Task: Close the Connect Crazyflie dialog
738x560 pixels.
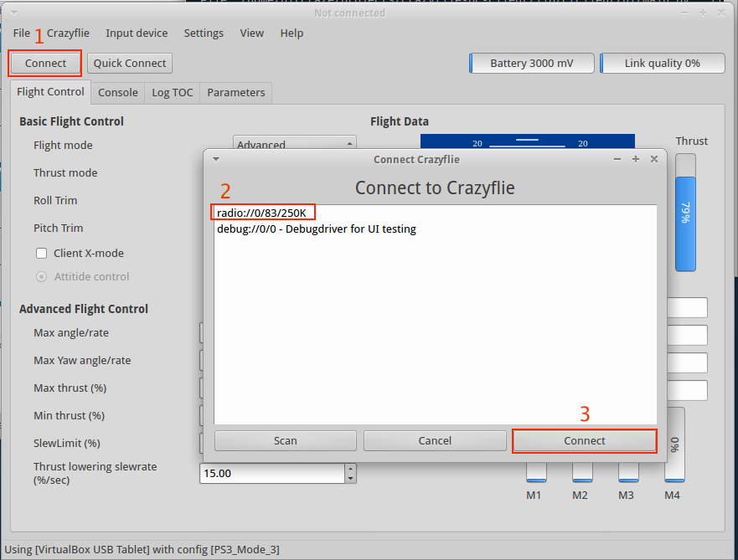Action: pyautogui.click(x=654, y=159)
